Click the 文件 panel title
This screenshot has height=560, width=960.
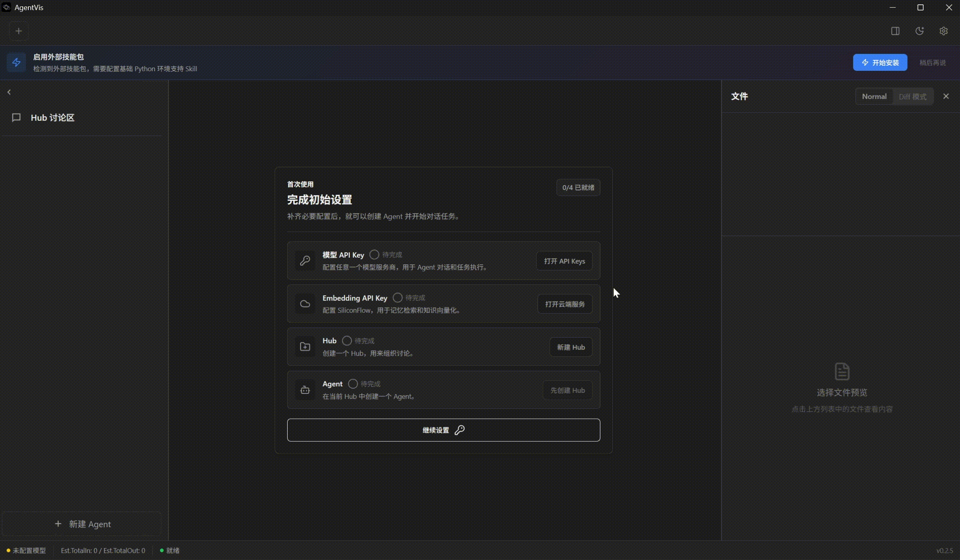pos(739,96)
